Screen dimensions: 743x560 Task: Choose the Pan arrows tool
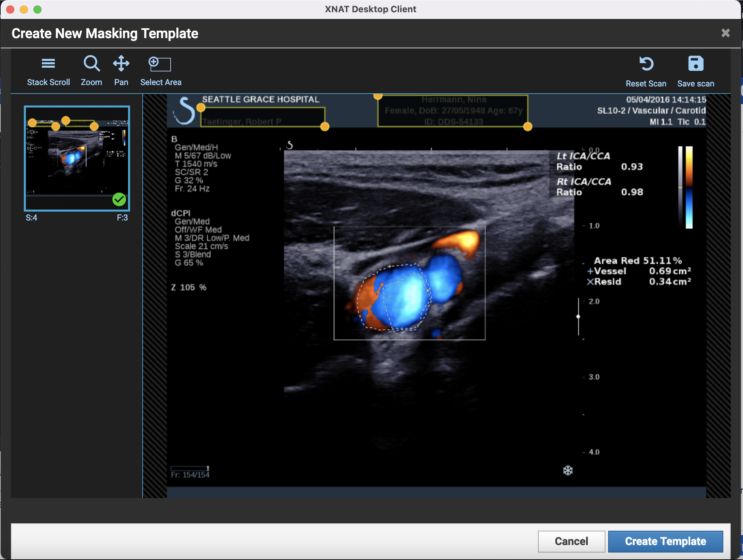click(121, 64)
